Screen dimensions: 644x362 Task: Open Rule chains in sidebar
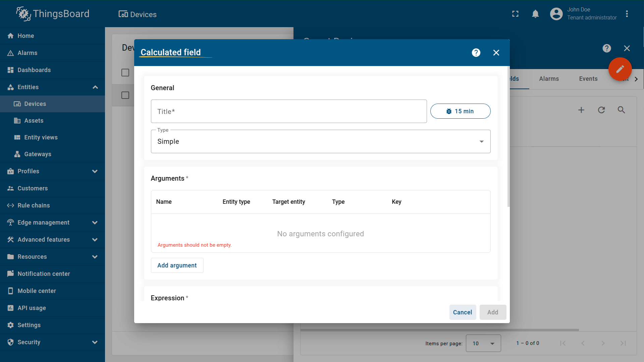pyautogui.click(x=34, y=205)
